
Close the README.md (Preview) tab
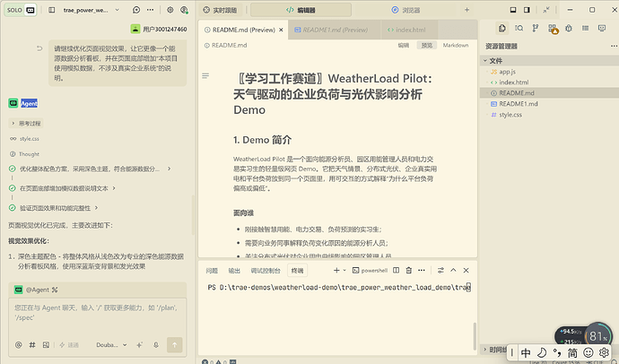[281, 30]
